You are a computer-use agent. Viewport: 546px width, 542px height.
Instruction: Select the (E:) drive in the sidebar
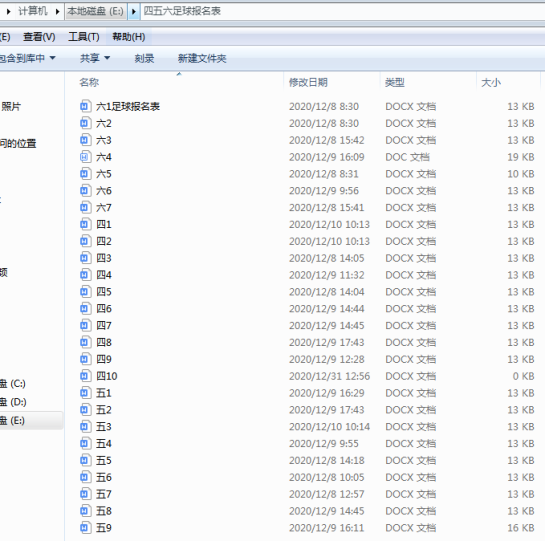pyautogui.click(x=13, y=421)
